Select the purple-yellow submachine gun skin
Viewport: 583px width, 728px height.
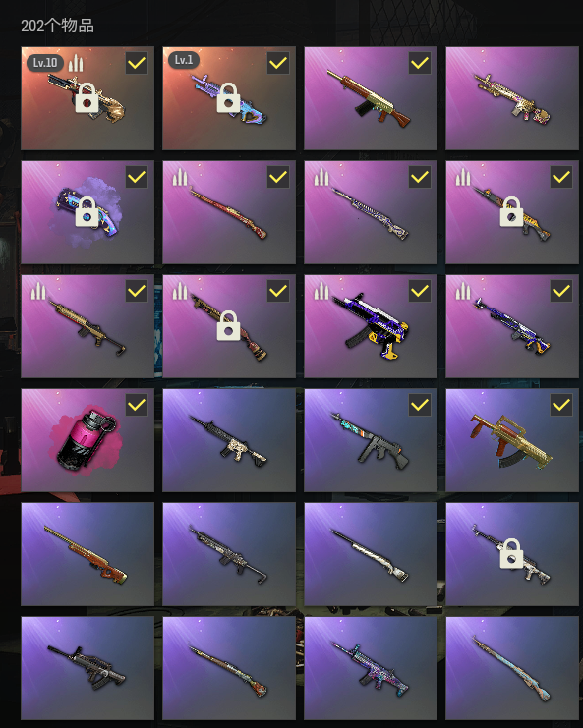(371, 326)
